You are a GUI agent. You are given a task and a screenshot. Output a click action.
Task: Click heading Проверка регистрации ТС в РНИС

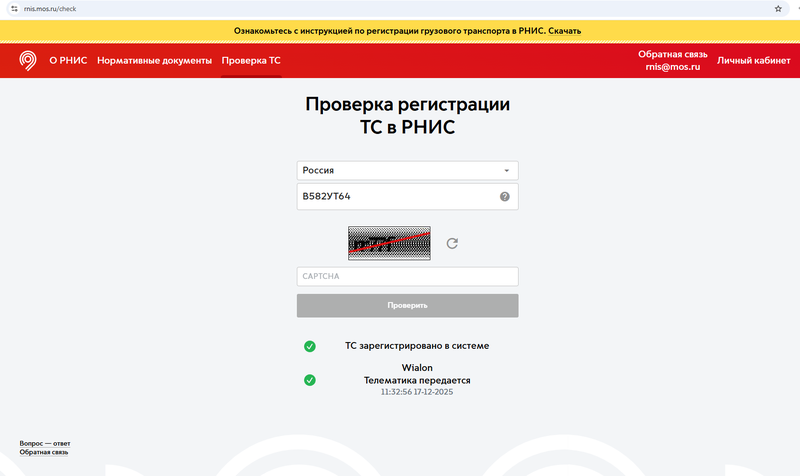[407, 115]
